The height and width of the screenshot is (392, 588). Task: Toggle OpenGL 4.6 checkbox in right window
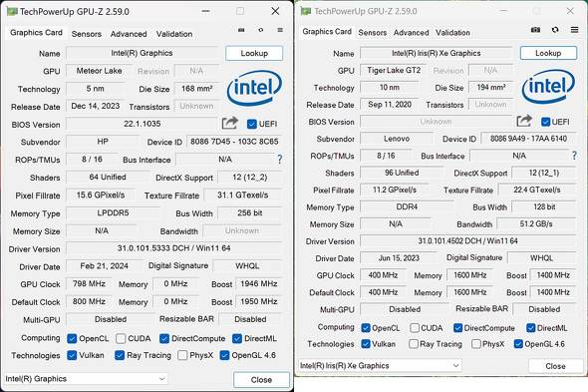click(518, 344)
